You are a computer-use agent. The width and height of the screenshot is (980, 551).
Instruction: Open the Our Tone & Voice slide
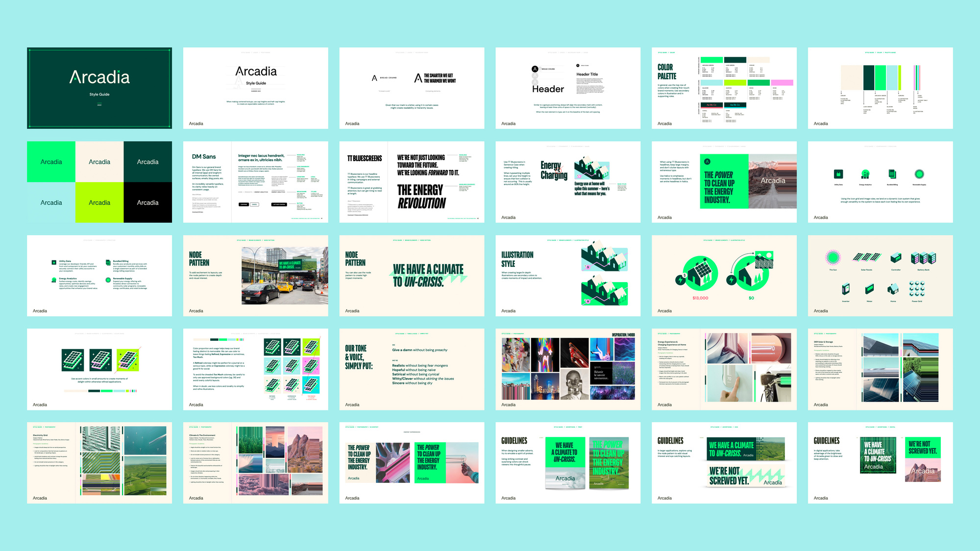click(x=412, y=369)
